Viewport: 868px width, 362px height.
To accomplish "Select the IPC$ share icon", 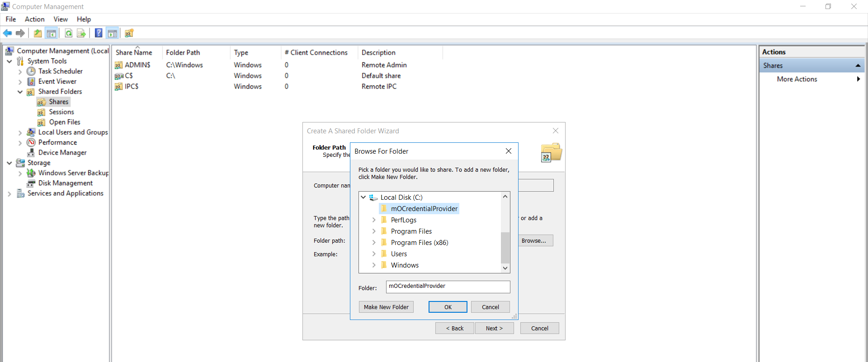I will [x=119, y=87].
